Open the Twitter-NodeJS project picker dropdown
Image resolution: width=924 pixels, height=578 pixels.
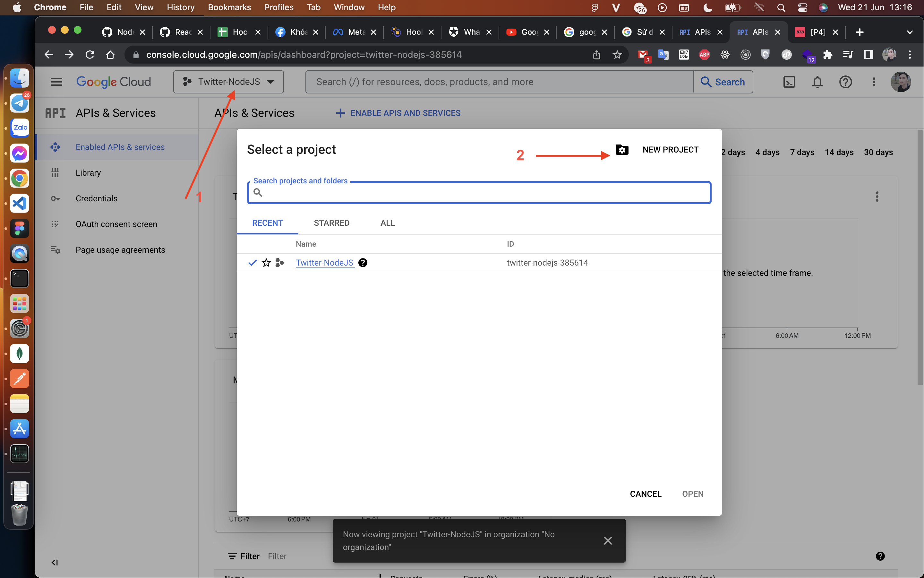(228, 82)
